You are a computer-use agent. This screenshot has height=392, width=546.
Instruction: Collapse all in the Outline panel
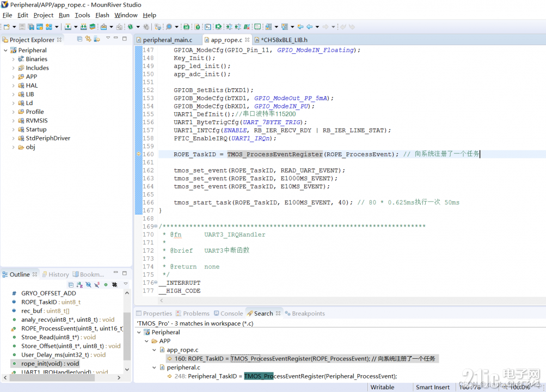point(71,285)
